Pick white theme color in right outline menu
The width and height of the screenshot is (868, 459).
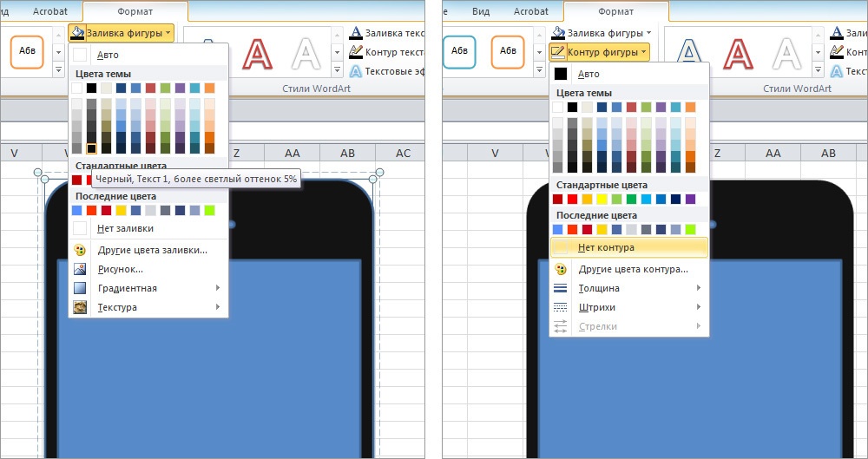[557, 107]
